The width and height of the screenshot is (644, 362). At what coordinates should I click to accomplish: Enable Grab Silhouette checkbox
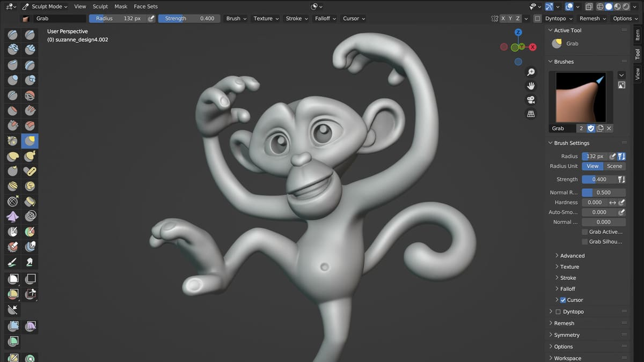click(584, 241)
